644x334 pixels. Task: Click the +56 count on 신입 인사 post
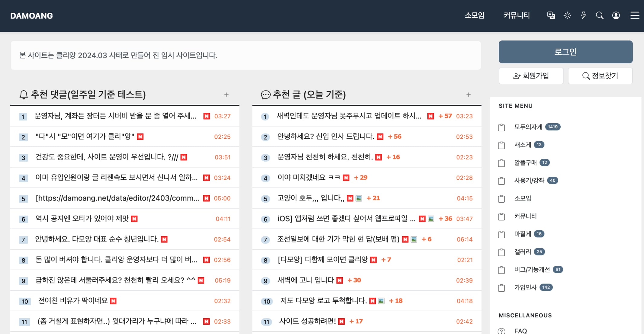click(x=394, y=136)
